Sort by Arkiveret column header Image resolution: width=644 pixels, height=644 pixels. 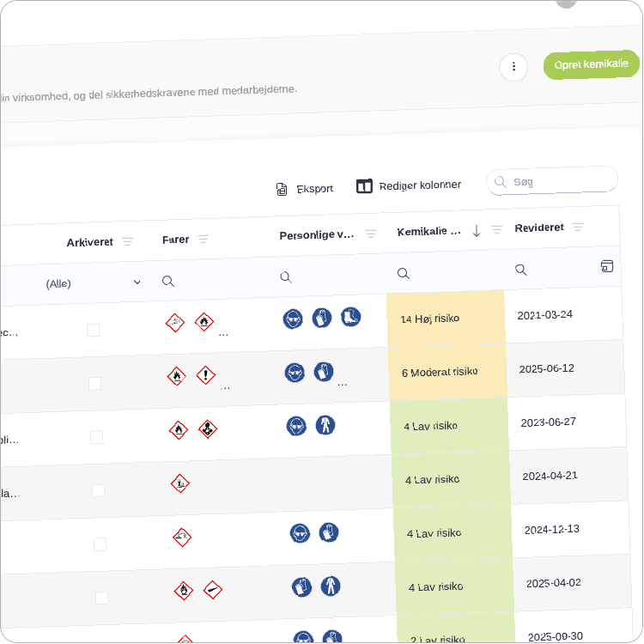tap(89, 242)
